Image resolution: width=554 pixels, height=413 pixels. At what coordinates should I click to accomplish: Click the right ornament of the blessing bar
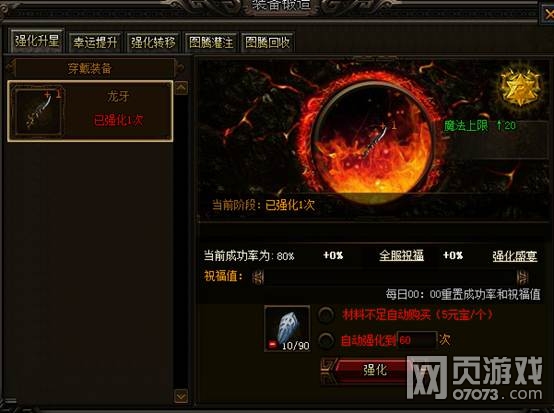click(523, 277)
